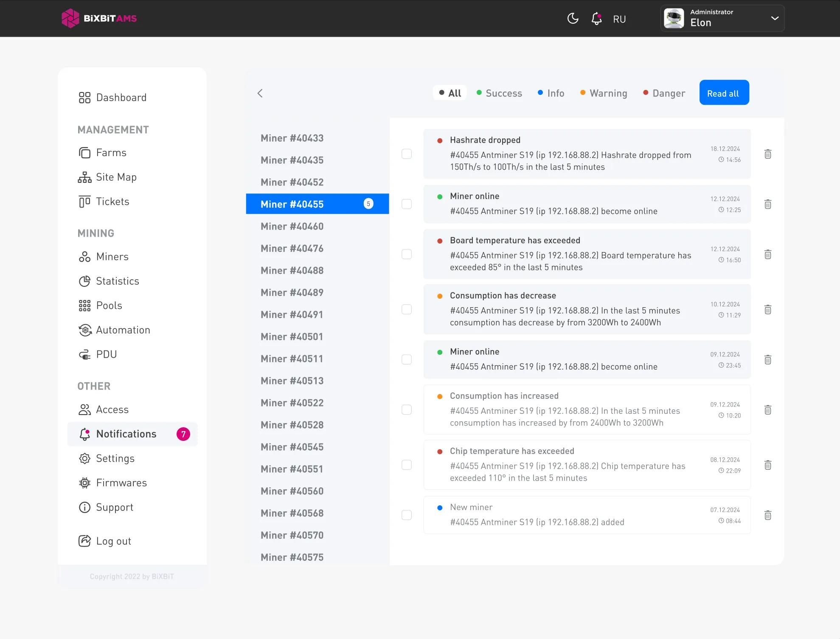Filter by Warning notifications
Image resolution: width=840 pixels, height=639 pixels.
pos(604,93)
